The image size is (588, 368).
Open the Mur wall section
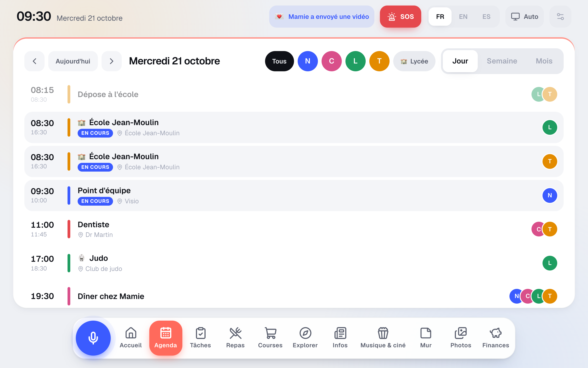coord(426,338)
